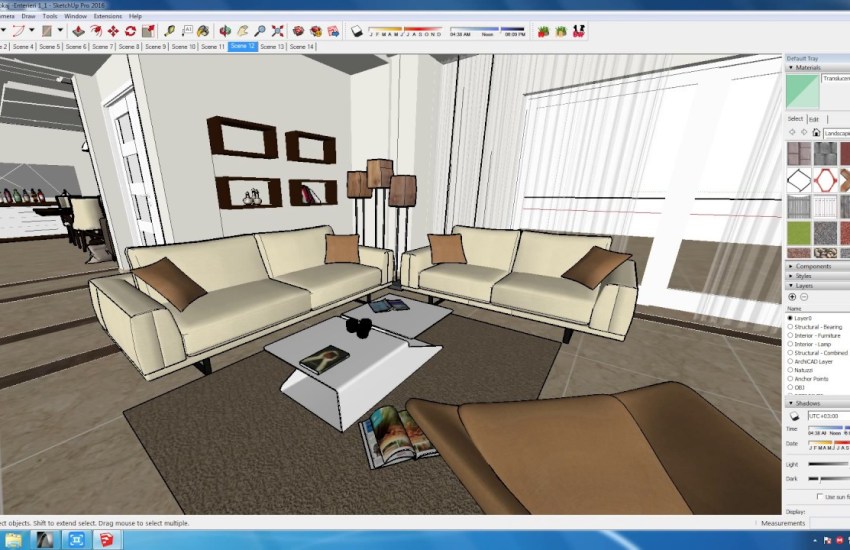Click the current material preview swatch
The height and width of the screenshot is (550, 850).
[802, 92]
